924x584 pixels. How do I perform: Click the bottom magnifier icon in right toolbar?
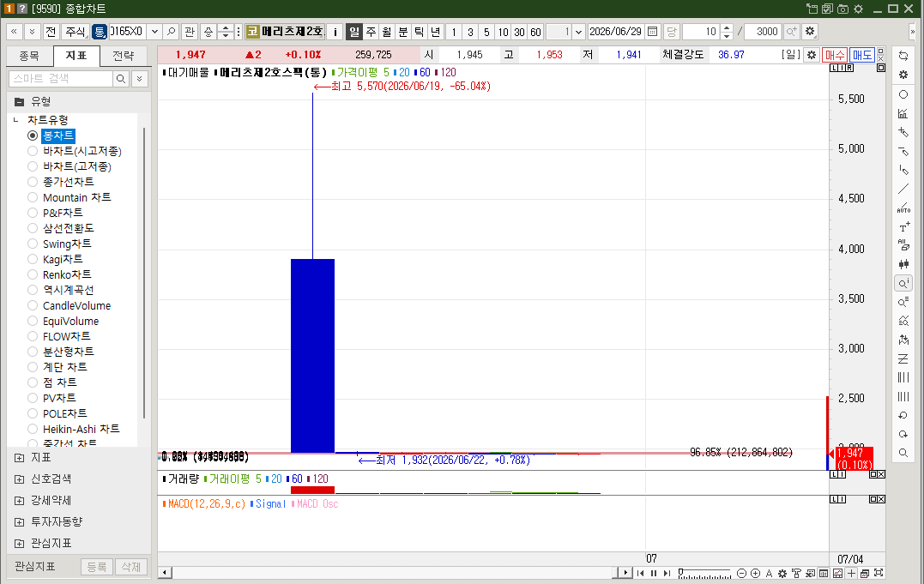click(903, 453)
